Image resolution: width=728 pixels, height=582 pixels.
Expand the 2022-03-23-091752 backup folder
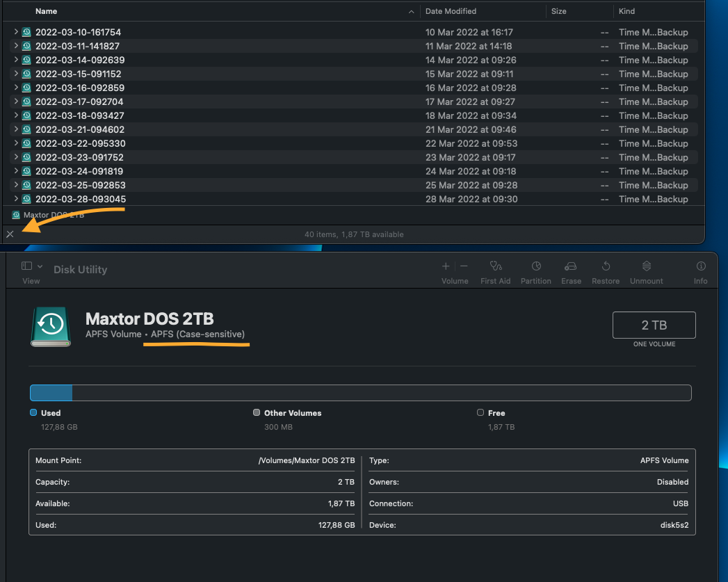coord(16,157)
